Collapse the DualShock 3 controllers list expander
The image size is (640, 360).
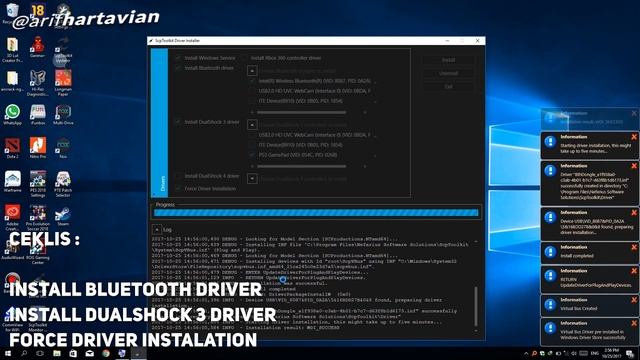point(252,124)
